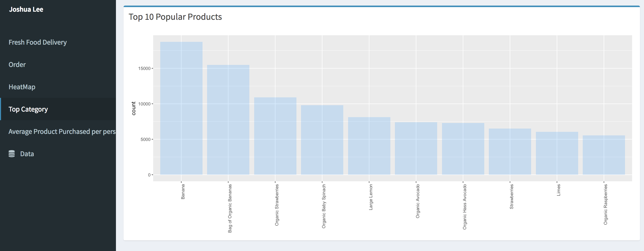Select the Banana bar in the chart
644x251 pixels.
click(x=181, y=109)
